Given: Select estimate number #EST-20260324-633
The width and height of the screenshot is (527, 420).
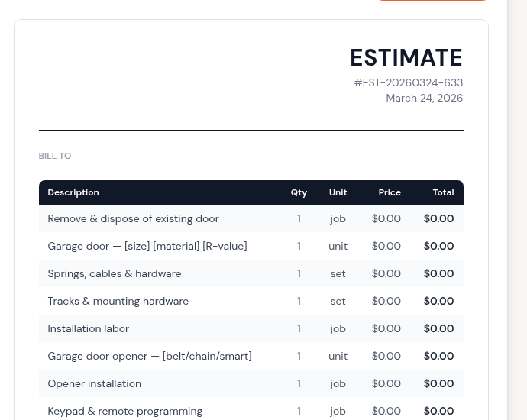Looking at the screenshot, I should [x=409, y=82].
